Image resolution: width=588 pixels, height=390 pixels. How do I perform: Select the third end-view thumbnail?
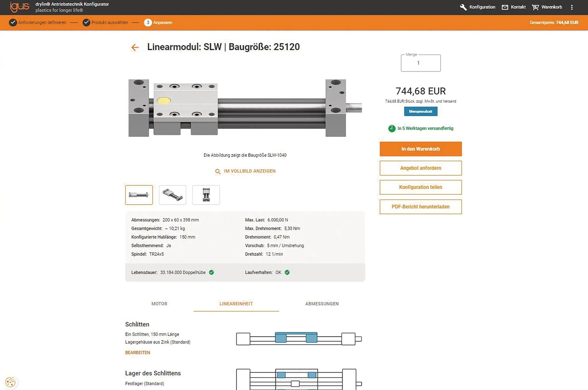pyautogui.click(x=206, y=195)
